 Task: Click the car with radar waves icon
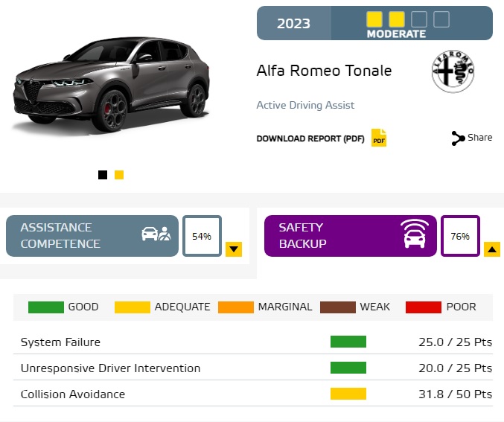(415, 234)
